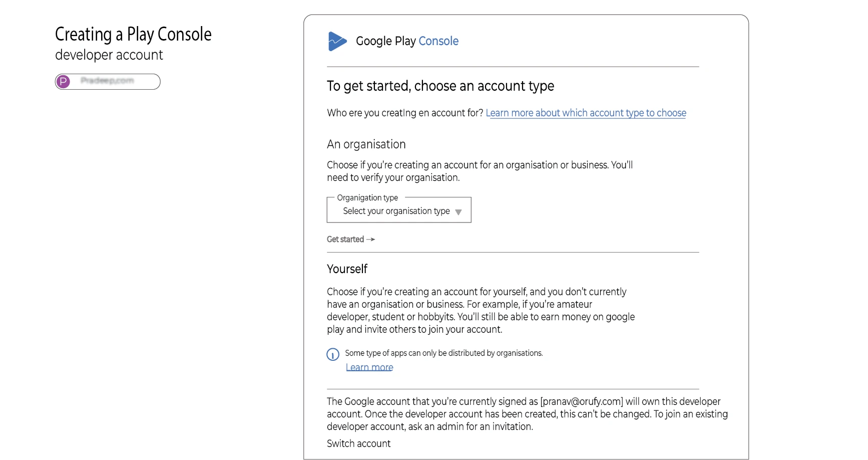Screen dimensions: 868x460
Task: Click the dropdown arrow for organisation type
Action: [458, 212]
